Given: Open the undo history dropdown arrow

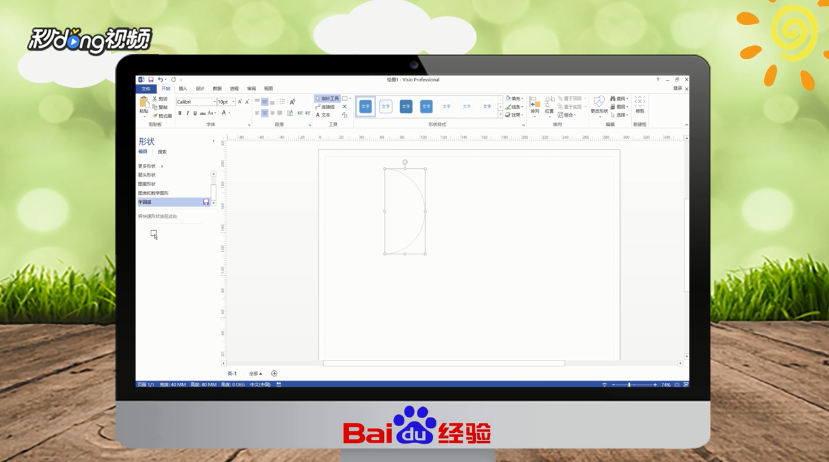Looking at the screenshot, I should coord(165,80).
